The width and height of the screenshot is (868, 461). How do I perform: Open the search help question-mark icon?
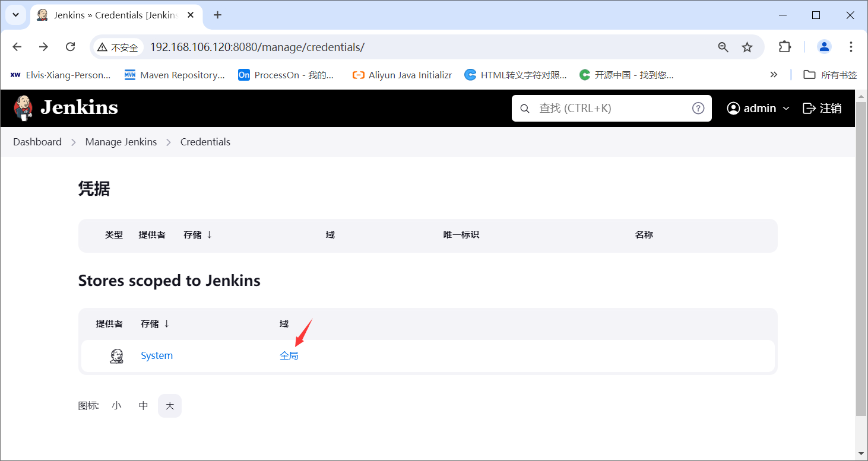[x=698, y=108]
